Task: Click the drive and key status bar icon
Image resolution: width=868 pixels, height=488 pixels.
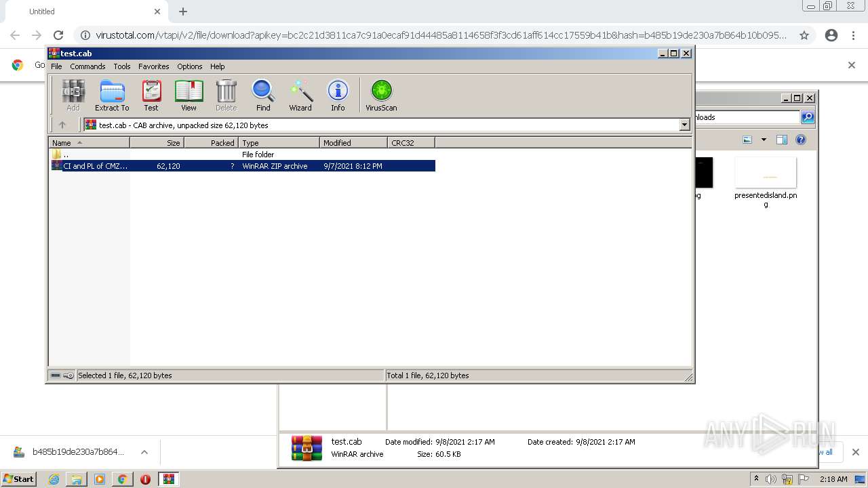Action: 62,375
